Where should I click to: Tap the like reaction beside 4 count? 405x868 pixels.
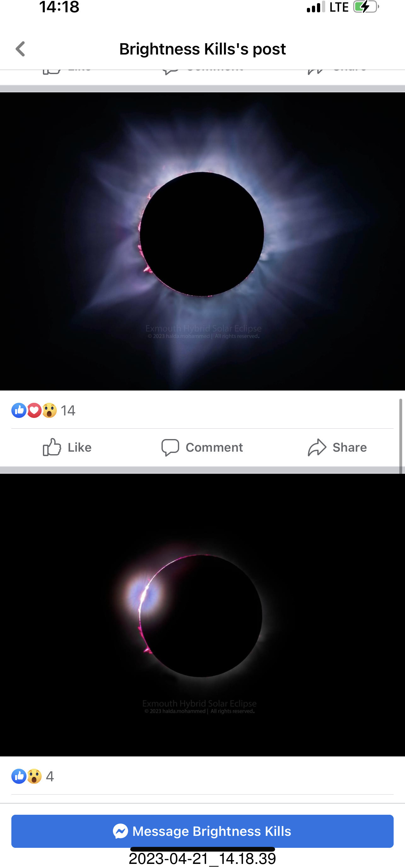point(19,776)
